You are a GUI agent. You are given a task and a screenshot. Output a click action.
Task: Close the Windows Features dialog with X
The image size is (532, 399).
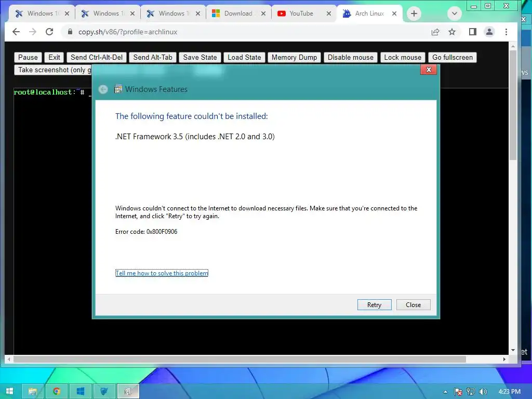tap(429, 70)
